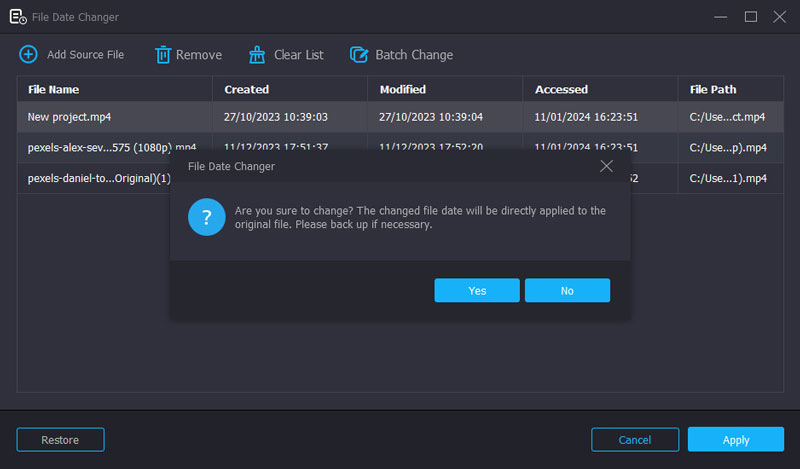Image resolution: width=800 pixels, height=469 pixels.
Task: Click the Restore button
Action: pyautogui.click(x=60, y=439)
